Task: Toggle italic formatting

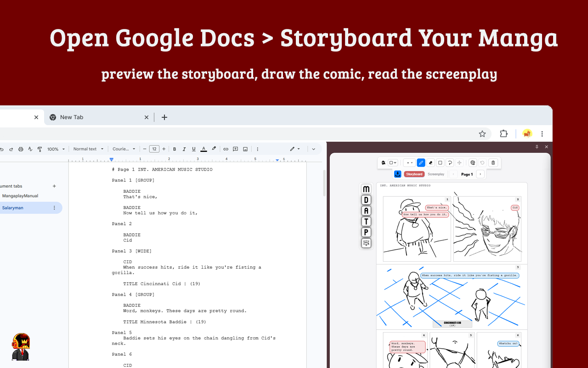Action: point(184,149)
